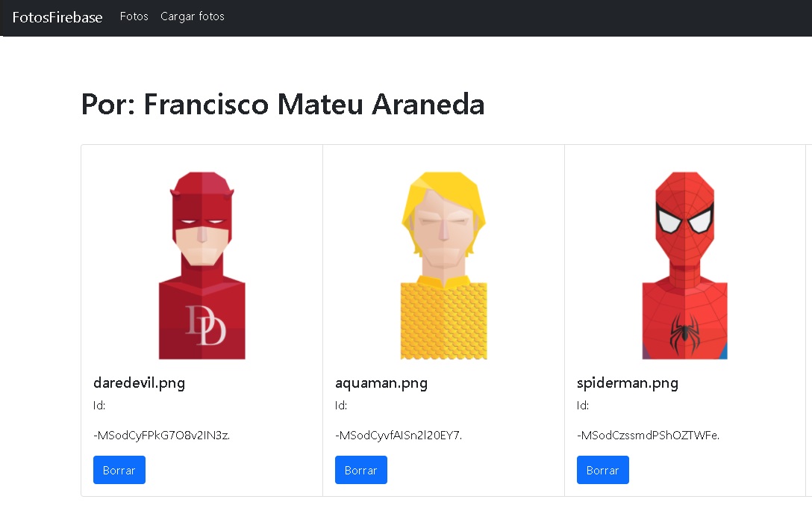The height and width of the screenshot is (508, 812).
Task: Go to the Cargar fotos page
Action: (x=193, y=16)
